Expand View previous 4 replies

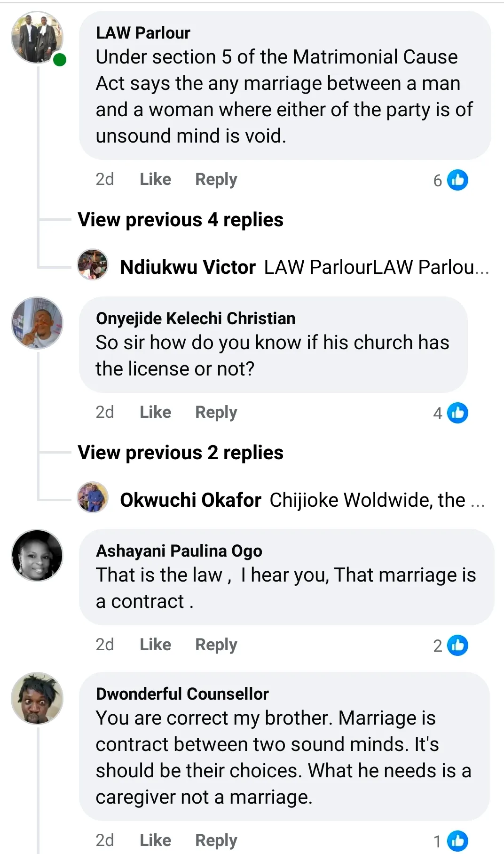pos(181,220)
